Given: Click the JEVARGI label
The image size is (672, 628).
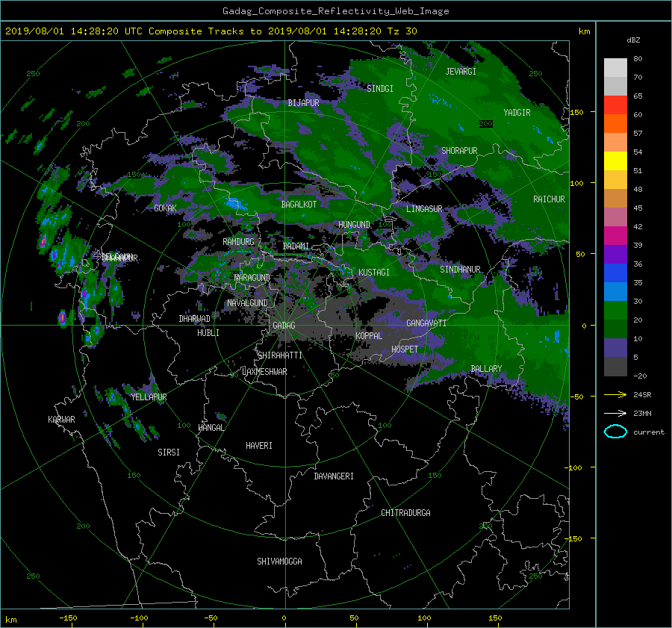Looking at the screenshot, I should tap(461, 72).
